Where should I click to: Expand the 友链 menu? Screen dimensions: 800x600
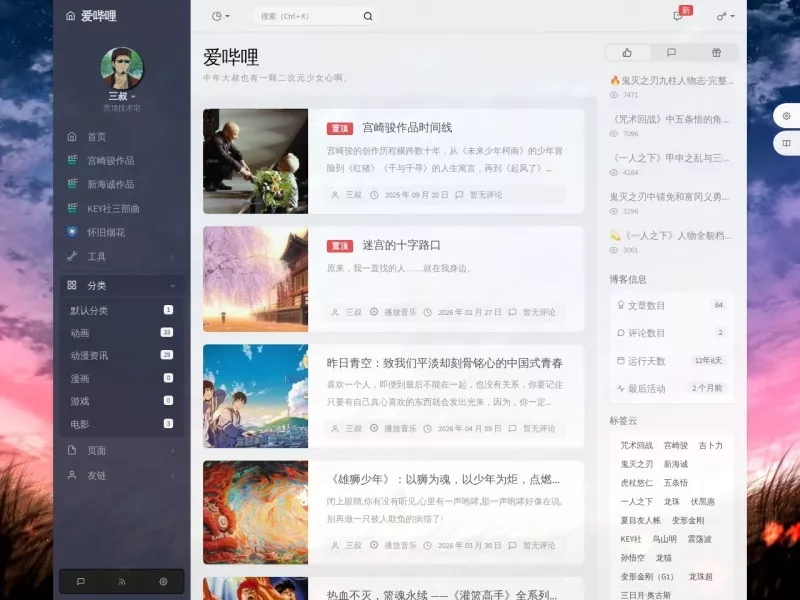coord(121,476)
